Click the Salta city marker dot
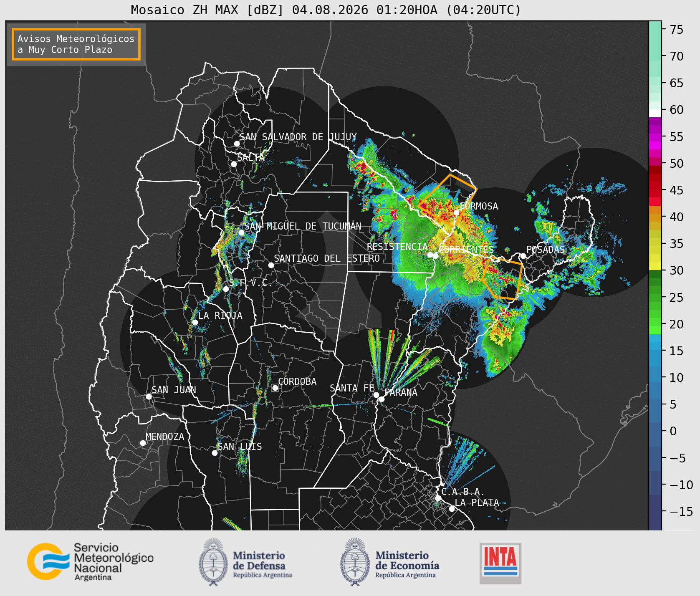700x596 pixels. [x=234, y=164]
